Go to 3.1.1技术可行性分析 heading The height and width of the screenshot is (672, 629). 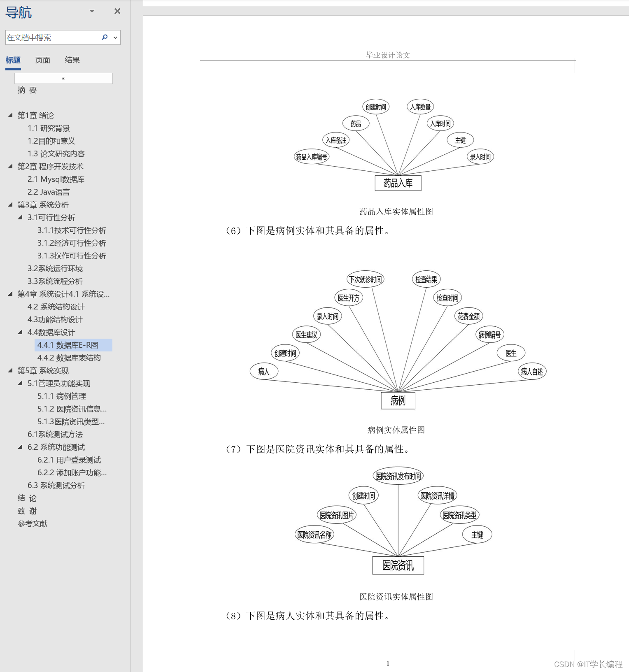pyautogui.click(x=72, y=230)
